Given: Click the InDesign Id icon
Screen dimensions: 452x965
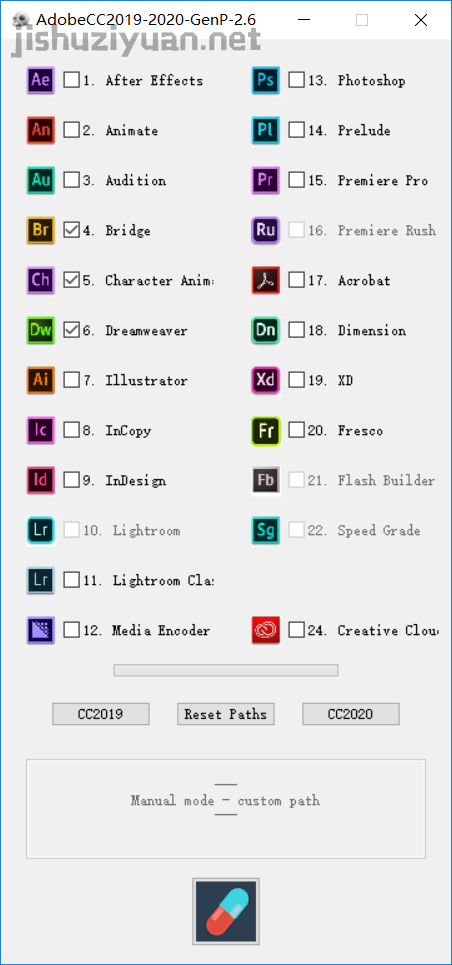Looking at the screenshot, I should (41, 480).
